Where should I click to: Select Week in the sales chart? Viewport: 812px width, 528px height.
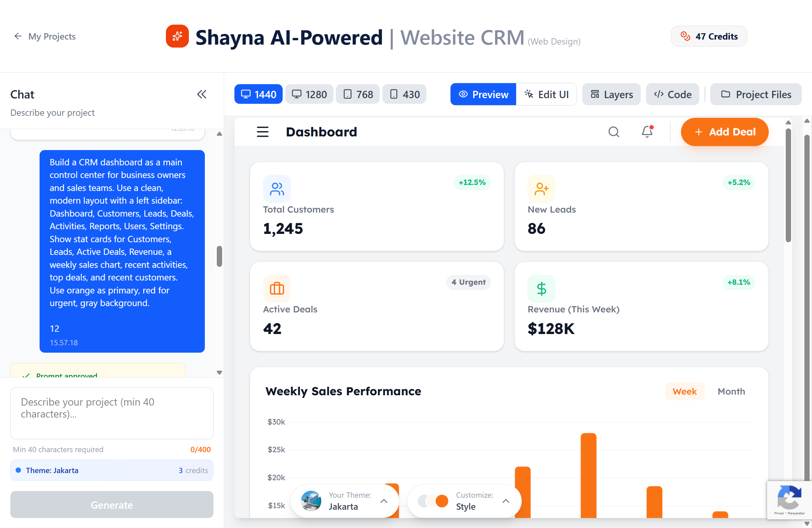tap(684, 391)
